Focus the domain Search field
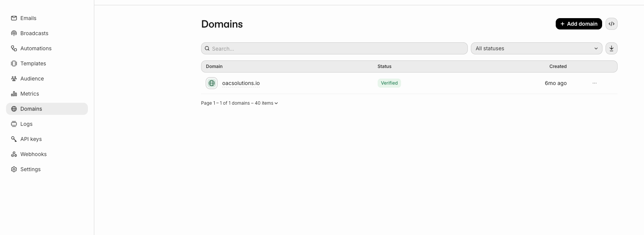 coord(334,48)
